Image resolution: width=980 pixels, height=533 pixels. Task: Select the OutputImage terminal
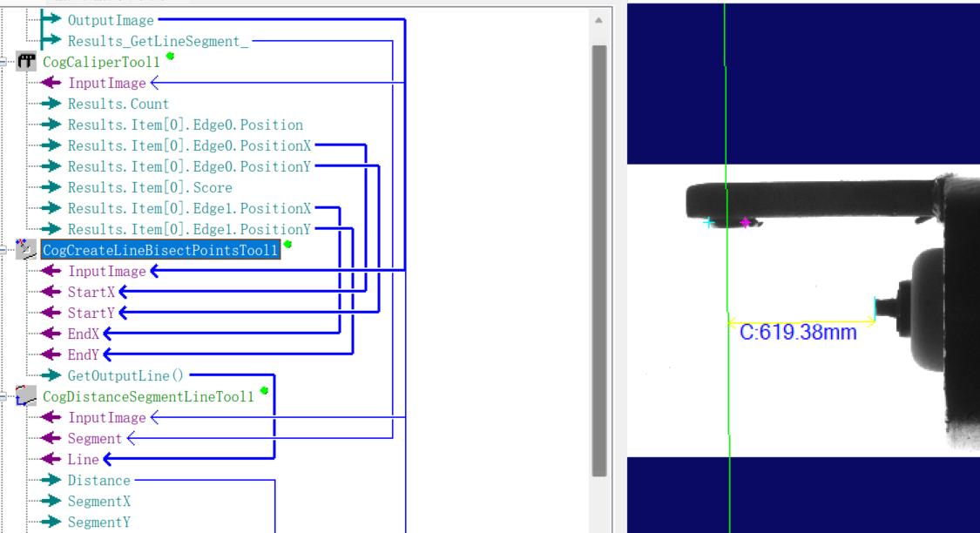[111, 20]
